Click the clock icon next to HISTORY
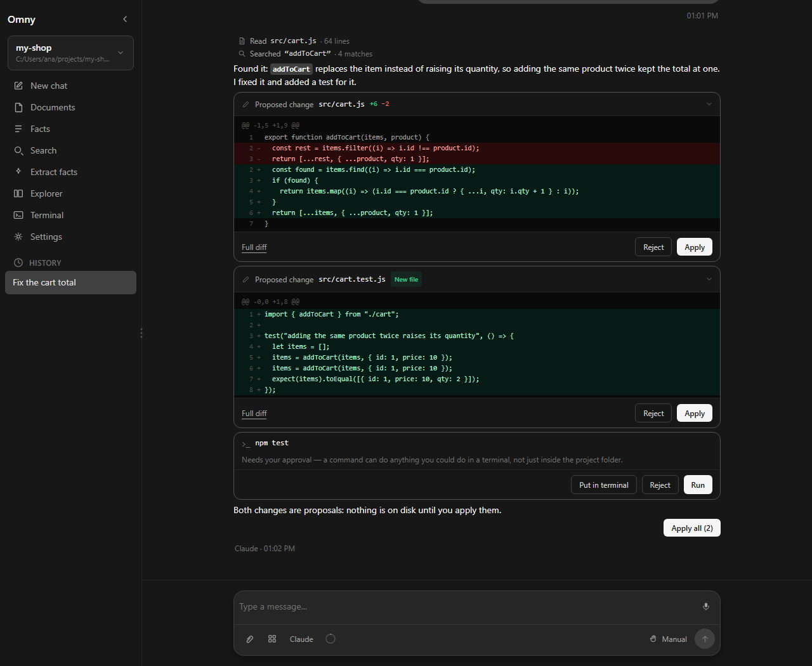Image resolution: width=812 pixels, height=666 pixels. pos(18,263)
